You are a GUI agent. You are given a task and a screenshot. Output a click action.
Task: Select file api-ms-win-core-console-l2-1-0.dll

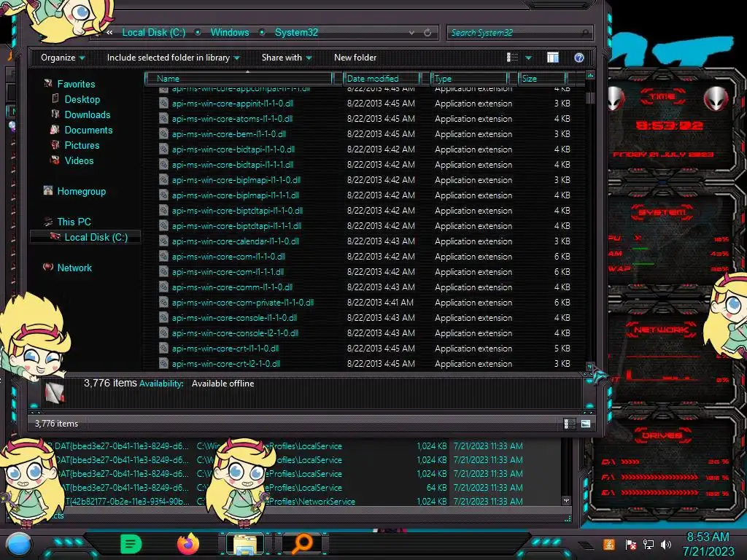coord(235,332)
